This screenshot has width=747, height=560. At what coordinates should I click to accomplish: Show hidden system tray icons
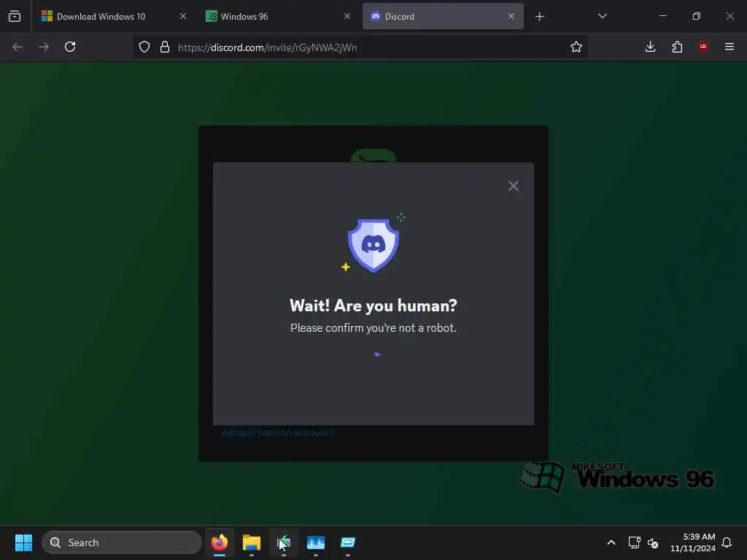(611, 542)
